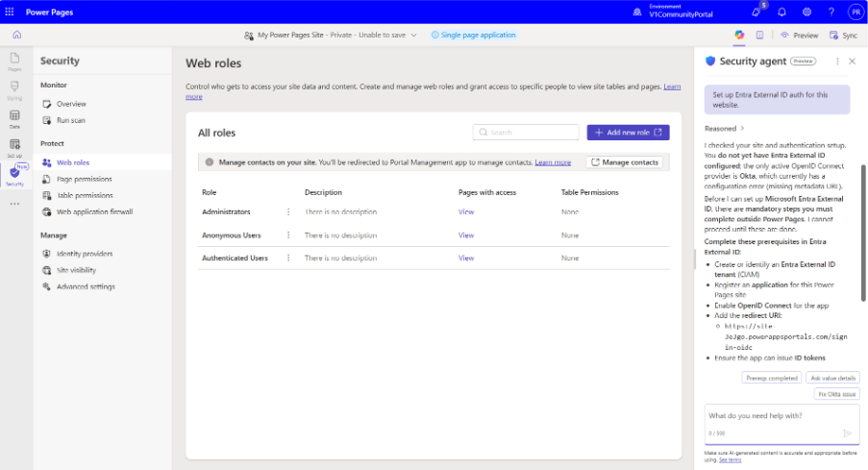View pages with access for Administrators
The width and height of the screenshot is (868, 470).
click(x=465, y=211)
